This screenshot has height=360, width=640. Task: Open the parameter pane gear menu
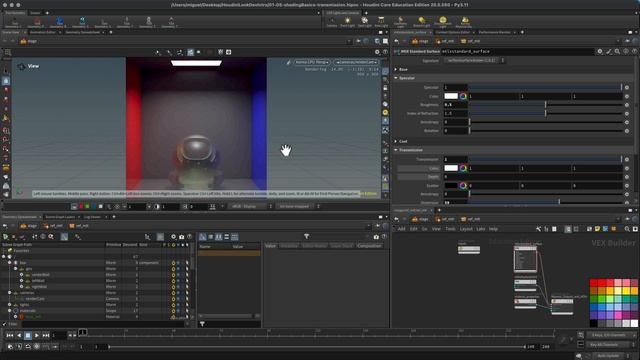(600, 51)
